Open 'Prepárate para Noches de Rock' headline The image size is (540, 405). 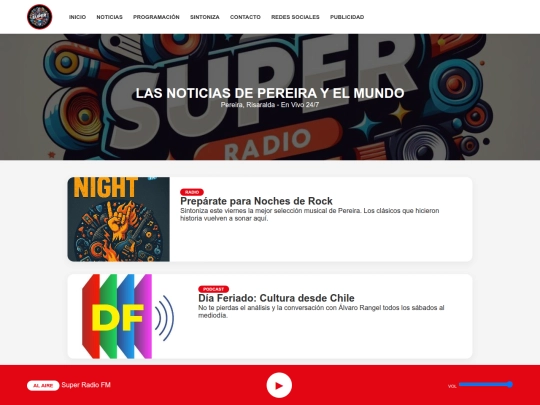tap(256, 201)
